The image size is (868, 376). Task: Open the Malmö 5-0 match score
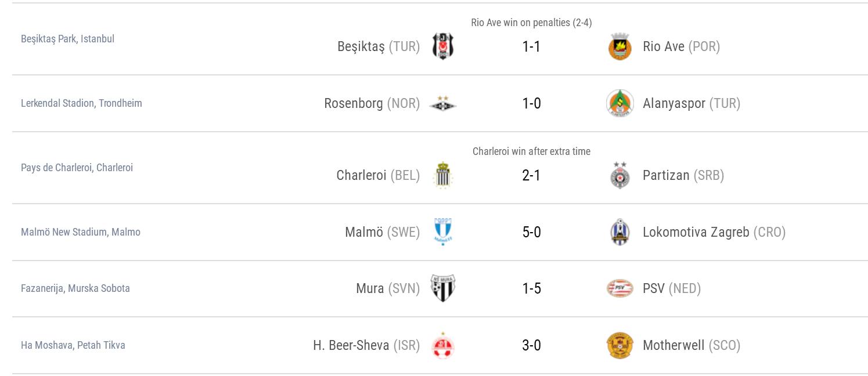coord(531,232)
